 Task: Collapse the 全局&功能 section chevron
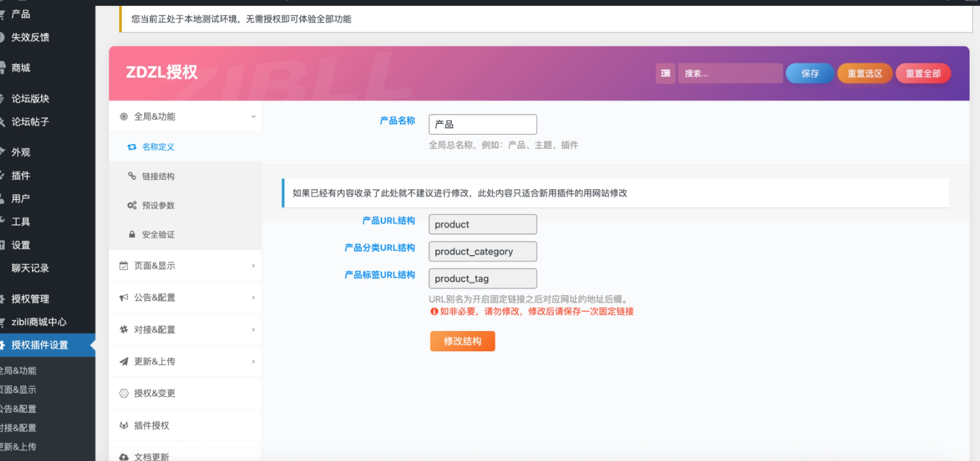[x=253, y=117]
